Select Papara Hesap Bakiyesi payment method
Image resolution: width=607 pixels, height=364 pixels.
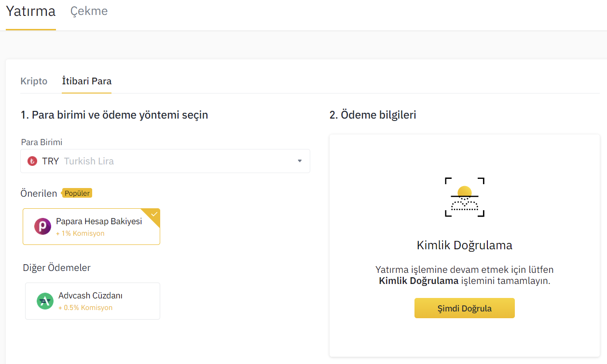coord(99,222)
